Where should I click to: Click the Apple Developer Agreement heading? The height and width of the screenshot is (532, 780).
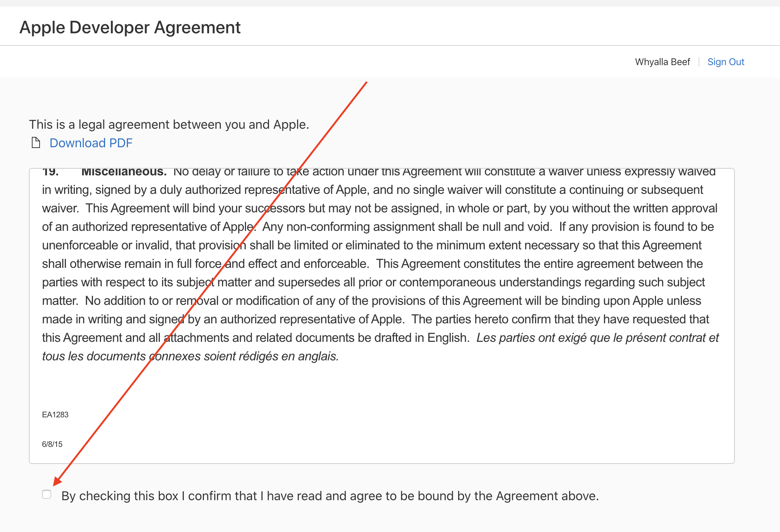130,27
